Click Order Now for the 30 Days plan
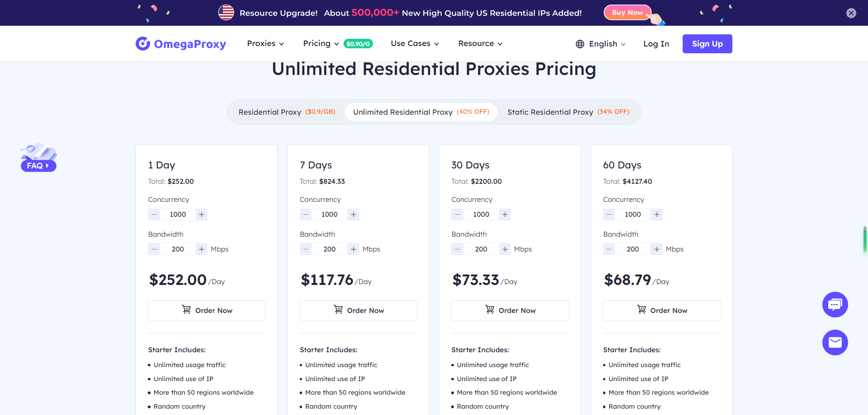 [510, 311]
